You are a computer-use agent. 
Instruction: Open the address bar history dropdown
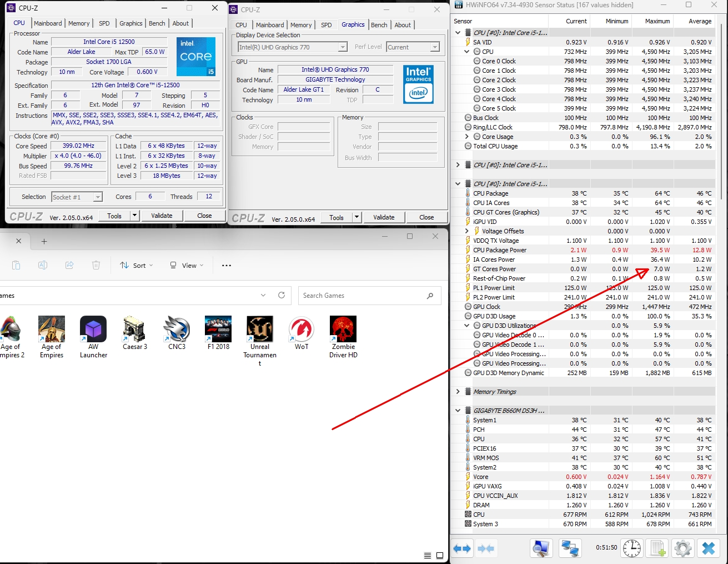pyautogui.click(x=263, y=295)
